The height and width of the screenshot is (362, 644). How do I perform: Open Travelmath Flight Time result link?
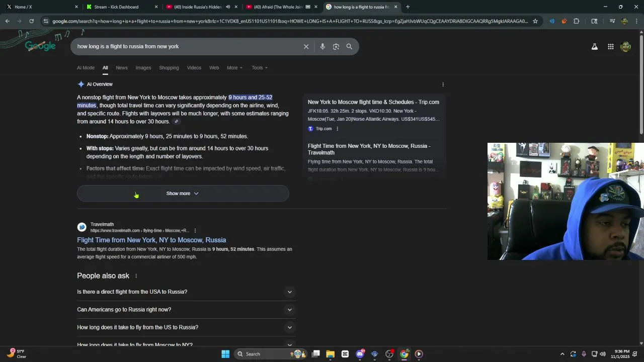151,240
